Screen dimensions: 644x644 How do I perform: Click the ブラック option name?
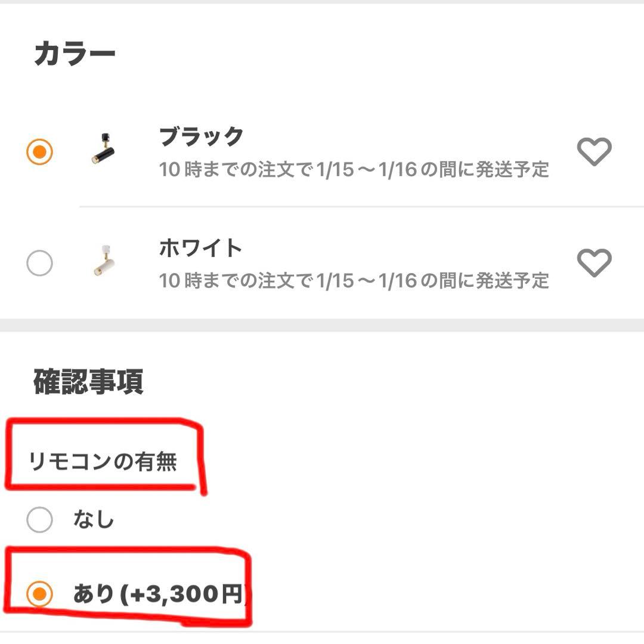(202, 137)
